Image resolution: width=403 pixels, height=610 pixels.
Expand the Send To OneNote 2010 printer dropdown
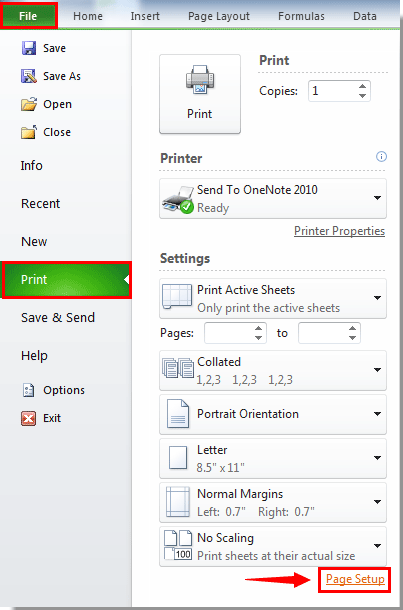377,198
